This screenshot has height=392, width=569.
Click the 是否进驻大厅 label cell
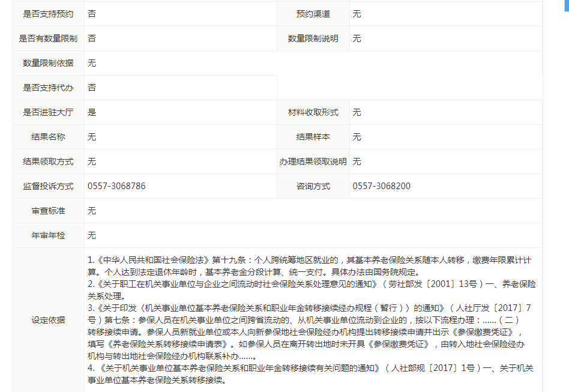tap(48, 112)
